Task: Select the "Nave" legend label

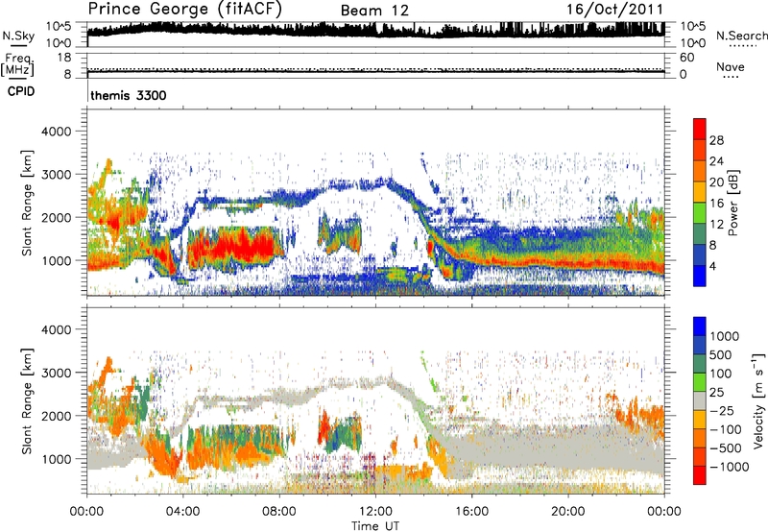Action: [x=731, y=66]
